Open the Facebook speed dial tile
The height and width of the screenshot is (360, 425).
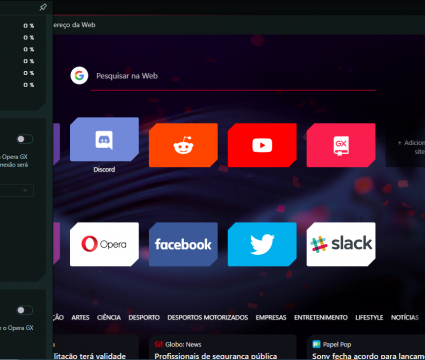point(183,244)
